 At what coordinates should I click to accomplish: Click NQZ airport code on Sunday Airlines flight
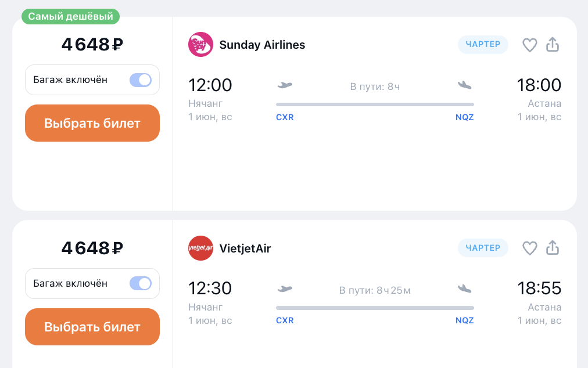pos(465,117)
